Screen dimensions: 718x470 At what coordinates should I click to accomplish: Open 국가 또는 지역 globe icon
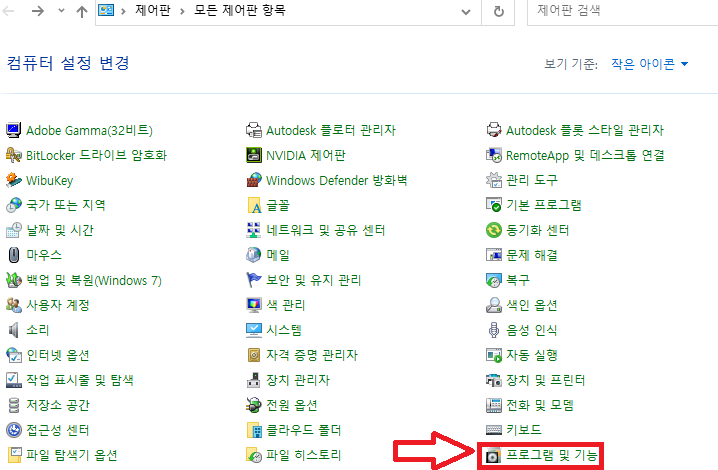[x=13, y=205]
